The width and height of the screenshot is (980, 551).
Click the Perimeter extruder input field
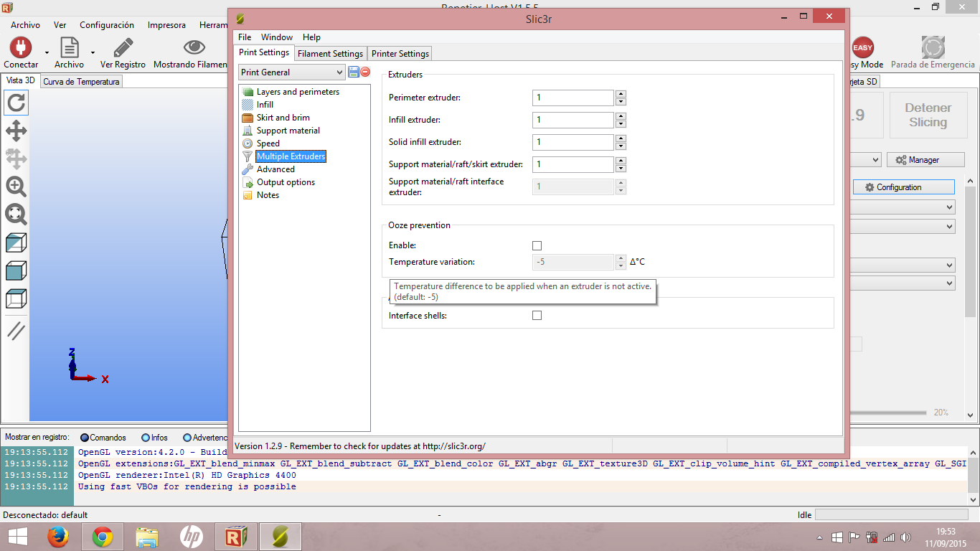click(573, 98)
